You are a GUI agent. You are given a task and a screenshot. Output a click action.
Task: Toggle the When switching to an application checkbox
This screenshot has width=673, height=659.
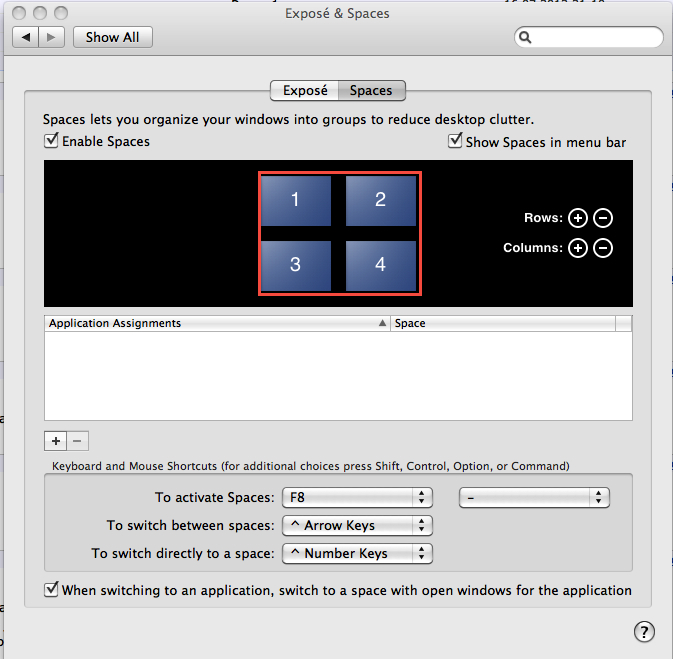(x=51, y=589)
